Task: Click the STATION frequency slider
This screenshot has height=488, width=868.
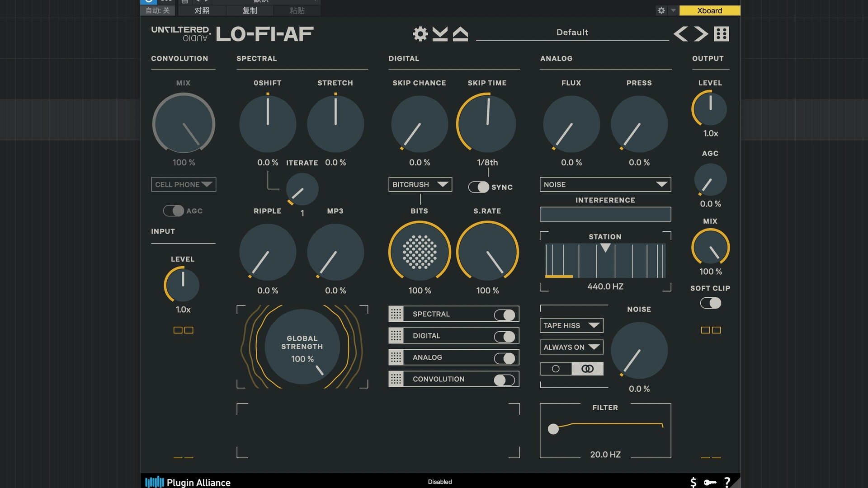Action: (x=605, y=261)
